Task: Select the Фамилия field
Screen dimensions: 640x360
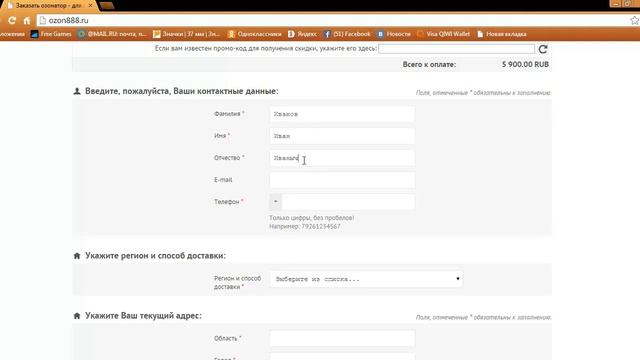Action: (x=342, y=114)
